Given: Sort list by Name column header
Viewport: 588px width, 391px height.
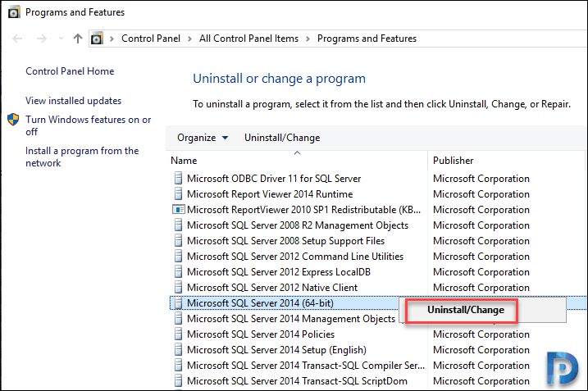Looking at the screenshot, I should (x=184, y=161).
